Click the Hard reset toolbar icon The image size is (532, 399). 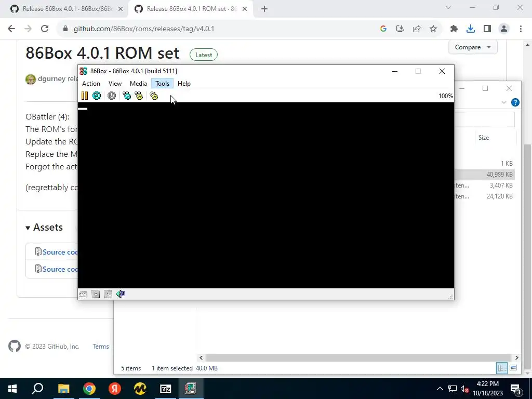(97, 96)
